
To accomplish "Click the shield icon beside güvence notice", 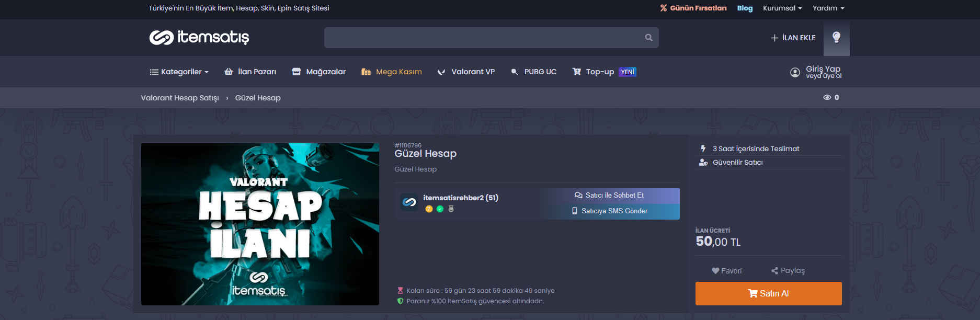I will (401, 301).
